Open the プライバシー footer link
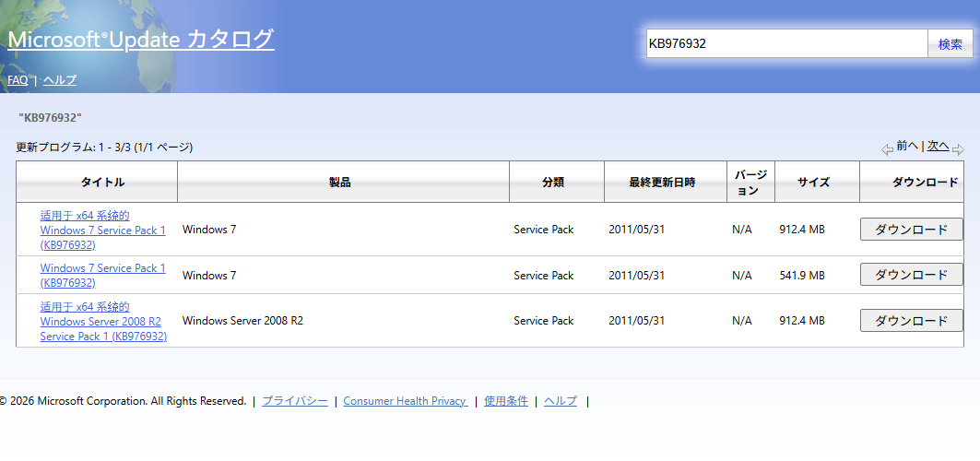The width and height of the screenshot is (980, 461). click(294, 401)
